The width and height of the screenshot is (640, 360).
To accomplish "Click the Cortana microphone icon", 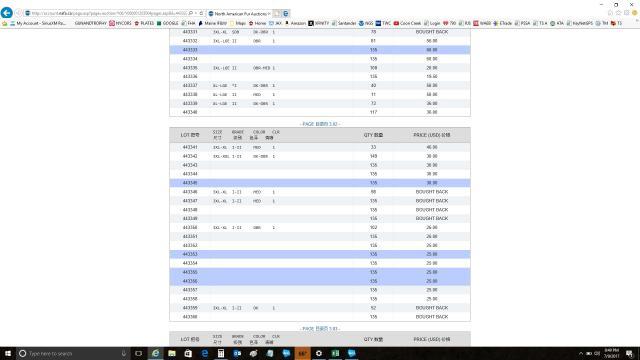I will [x=124, y=353].
